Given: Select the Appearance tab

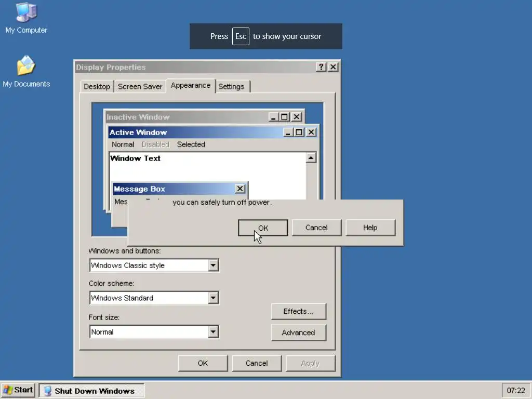Looking at the screenshot, I should (190, 86).
